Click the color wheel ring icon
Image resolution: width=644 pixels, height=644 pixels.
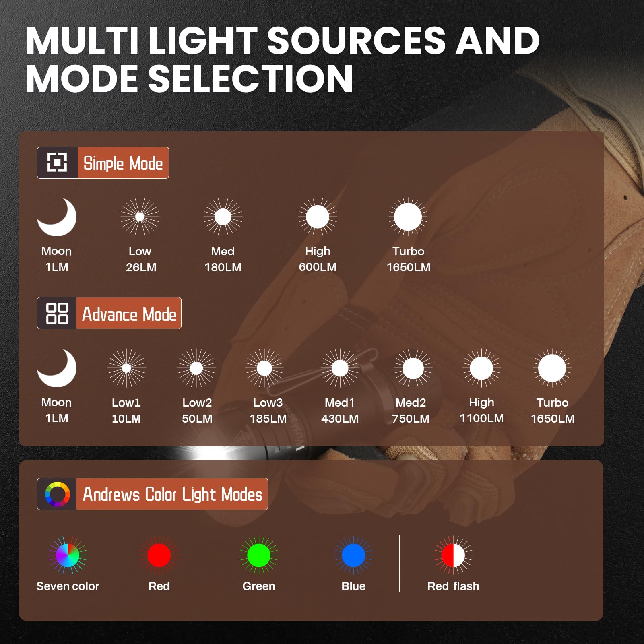[x=57, y=494]
